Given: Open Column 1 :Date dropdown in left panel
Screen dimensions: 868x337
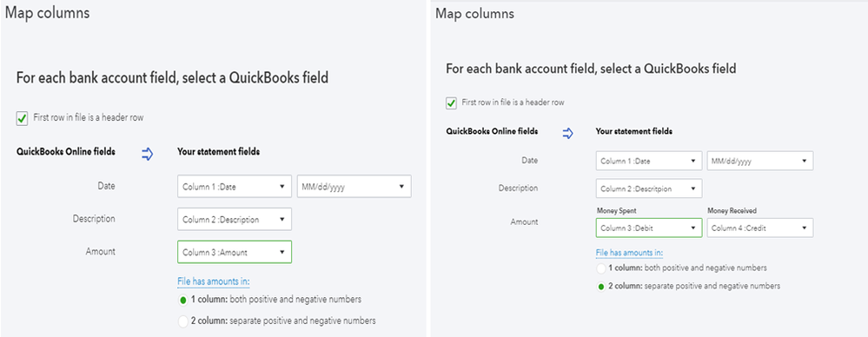Looking at the screenshot, I should [235, 187].
